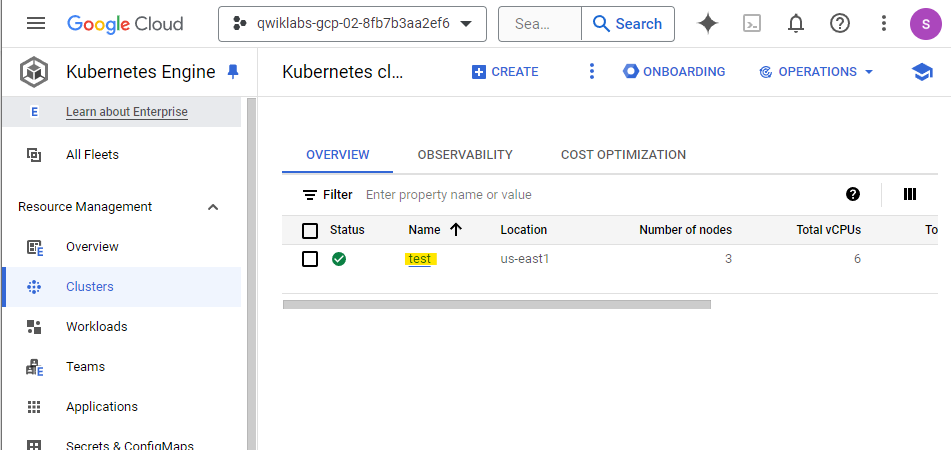Click the blue Search button

click(x=628, y=24)
